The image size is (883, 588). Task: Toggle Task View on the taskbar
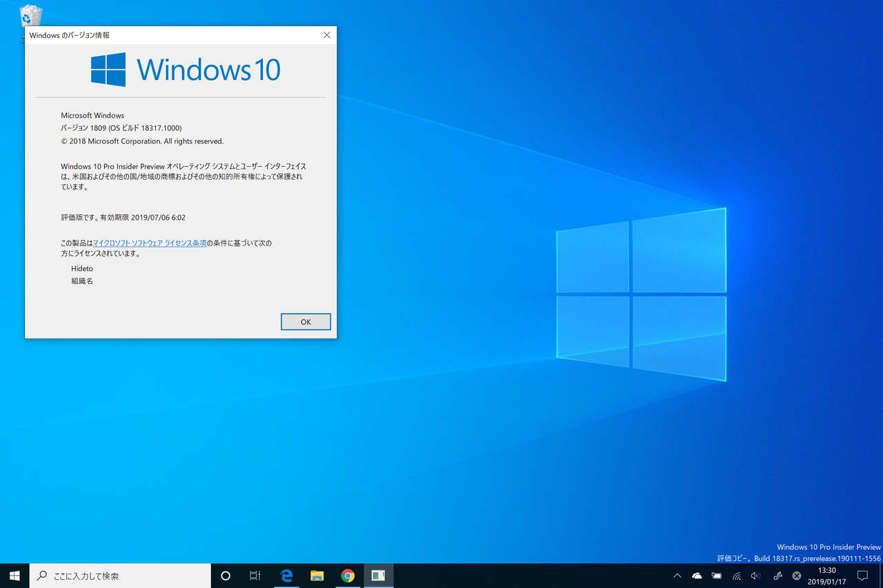255,576
